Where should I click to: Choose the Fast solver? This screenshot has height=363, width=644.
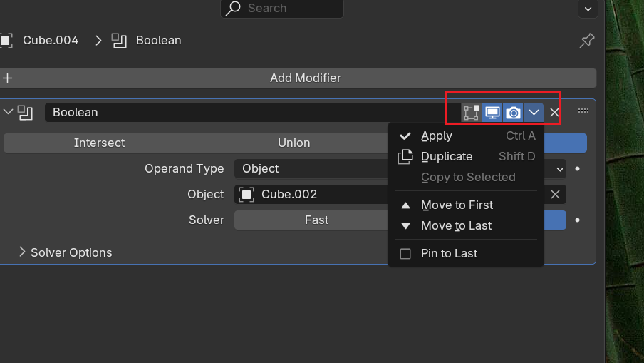[x=317, y=220]
